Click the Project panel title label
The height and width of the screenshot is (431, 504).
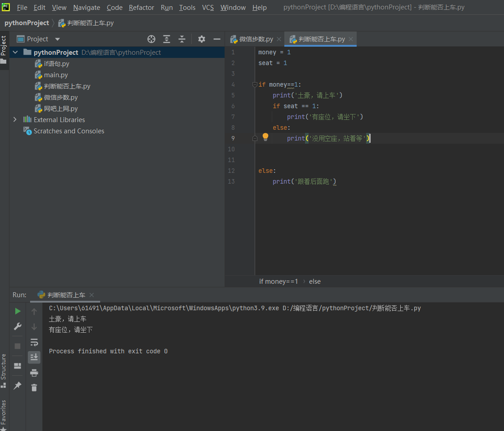point(37,39)
